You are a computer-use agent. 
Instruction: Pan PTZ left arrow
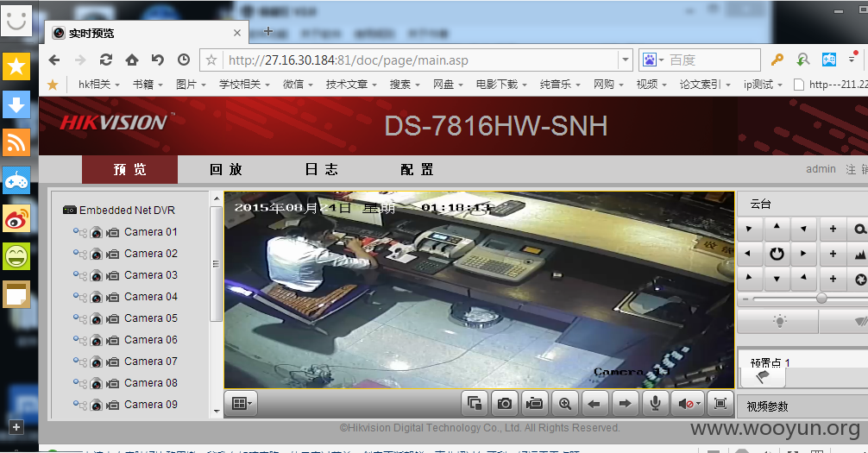[749, 254]
